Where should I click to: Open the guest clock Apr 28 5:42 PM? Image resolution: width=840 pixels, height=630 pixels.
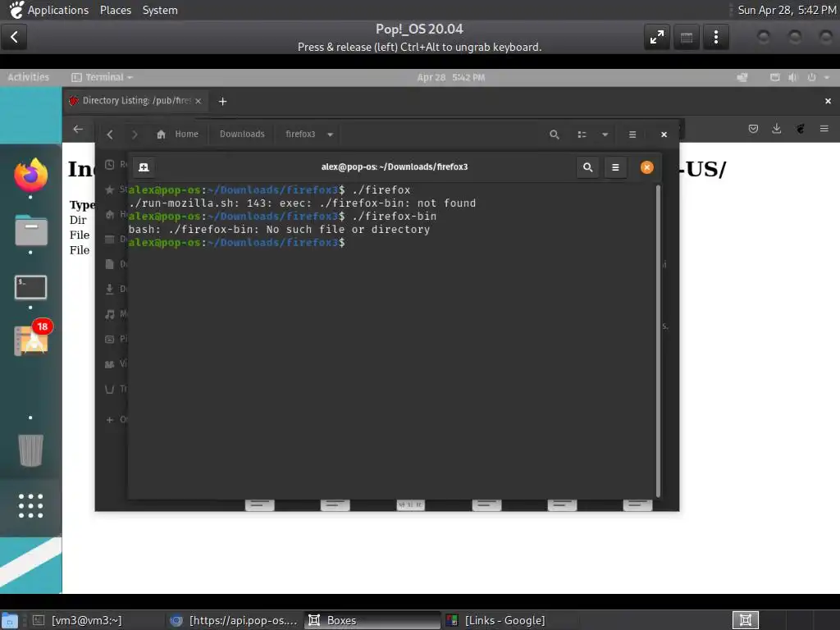pyautogui.click(x=450, y=78)
